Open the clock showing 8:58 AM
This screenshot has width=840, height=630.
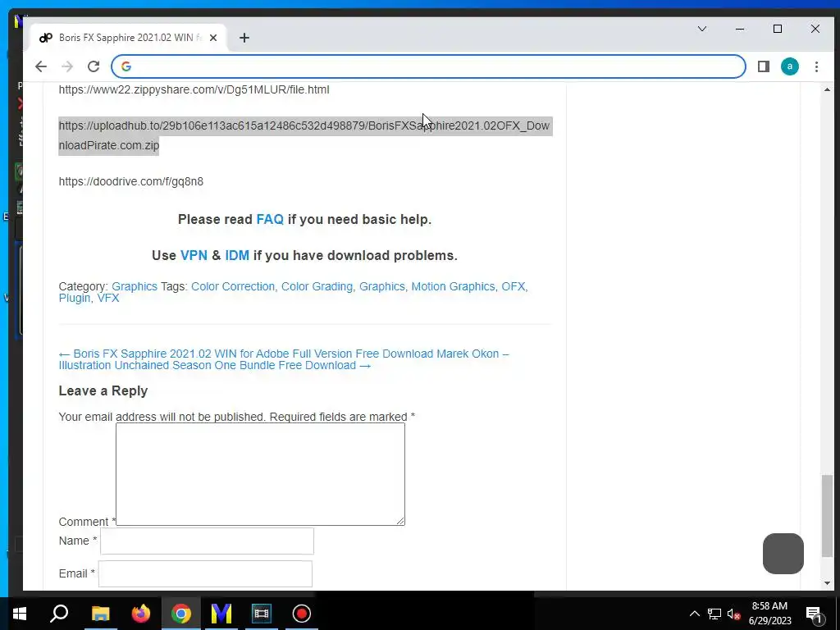click(x=769, y=614)
